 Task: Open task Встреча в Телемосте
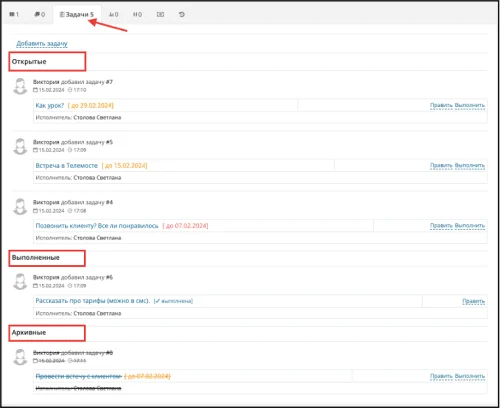pos(67,166)
